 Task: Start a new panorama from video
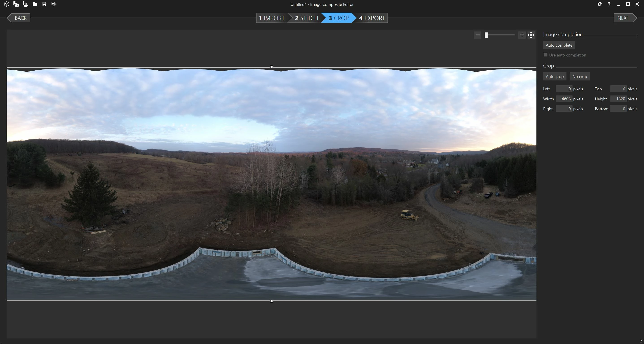[25, 4]
